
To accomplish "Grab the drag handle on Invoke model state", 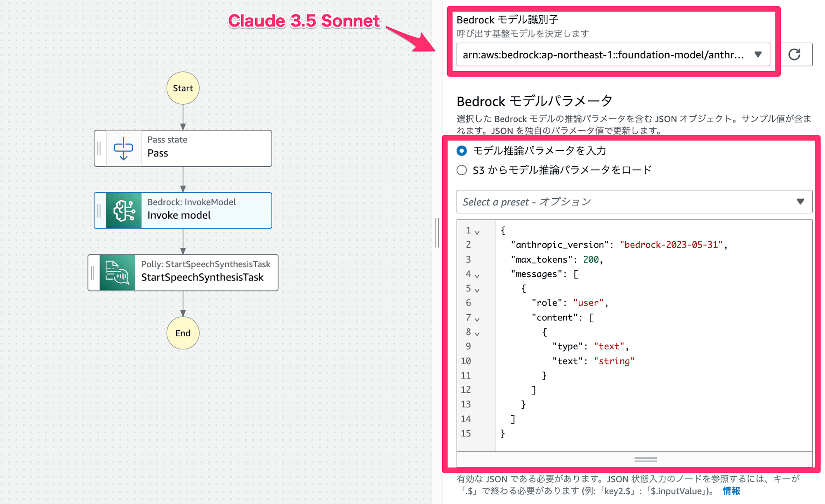I will tap(99, 210).
